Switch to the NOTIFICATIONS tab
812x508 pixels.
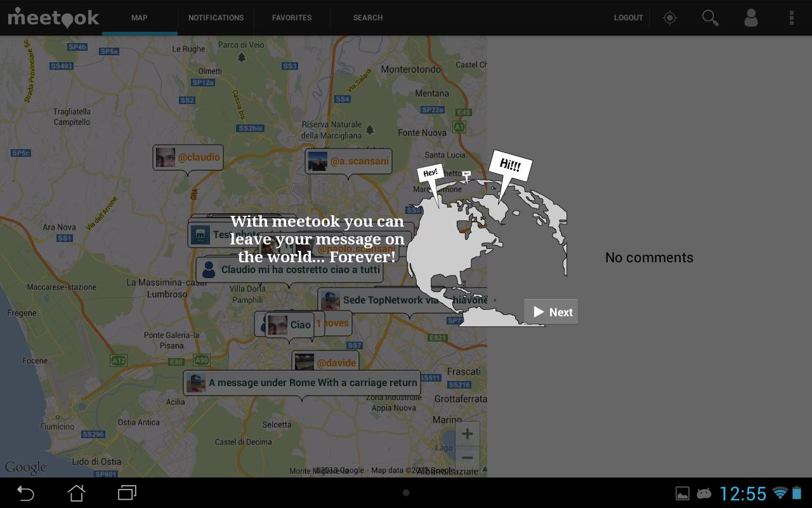[x=216, y=18]
